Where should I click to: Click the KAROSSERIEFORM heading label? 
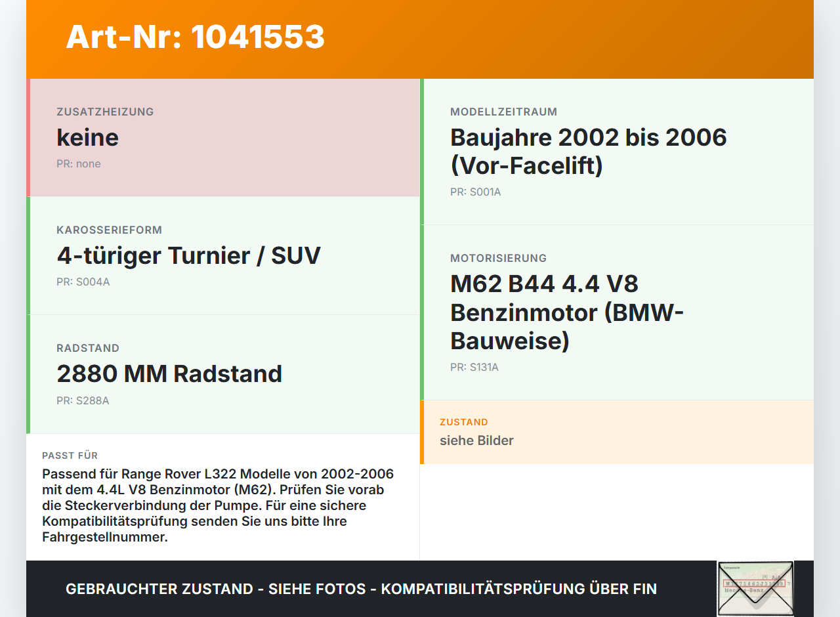[110, 230]
